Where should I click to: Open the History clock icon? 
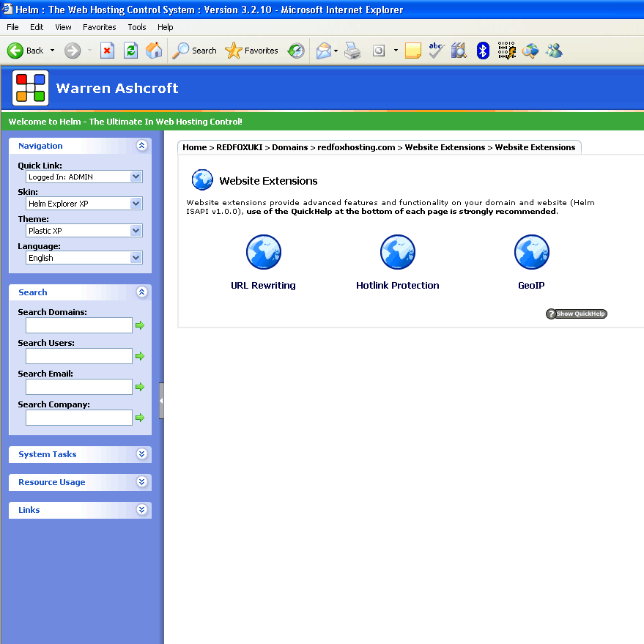pyautogui.click(x=296, y=51)
